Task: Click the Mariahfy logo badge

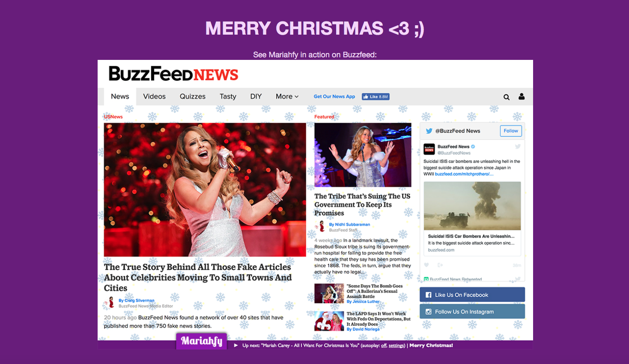Action: (202, 341)
